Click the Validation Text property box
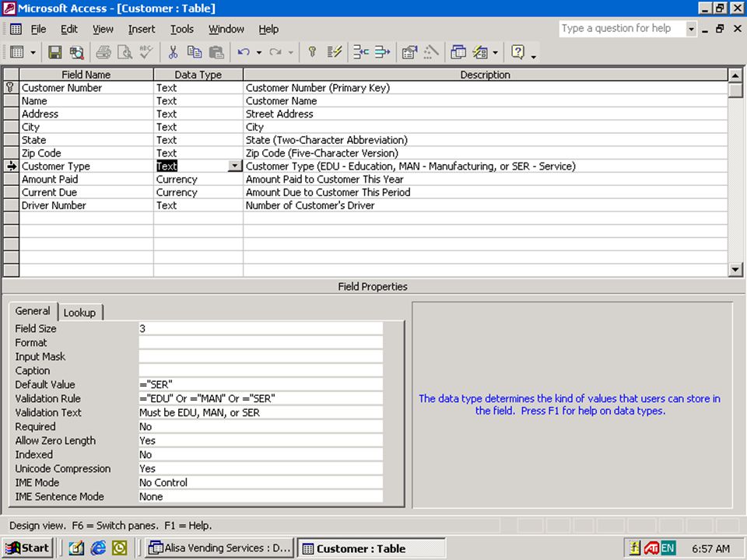 [261, 412]
